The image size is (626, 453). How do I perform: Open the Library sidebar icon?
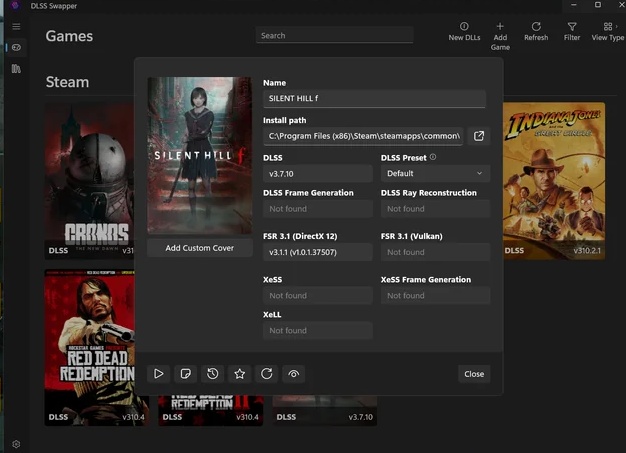tap(16, 69)
